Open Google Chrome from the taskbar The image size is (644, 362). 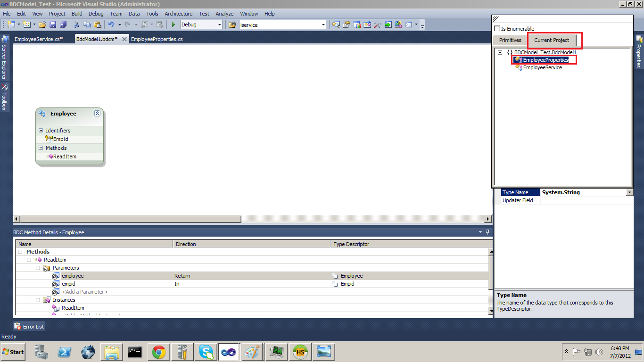[x=158, y=352]
